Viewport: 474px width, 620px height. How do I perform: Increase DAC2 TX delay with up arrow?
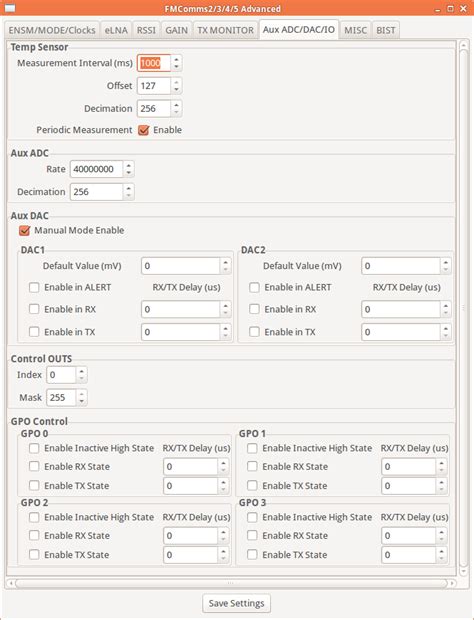point(446,328)
